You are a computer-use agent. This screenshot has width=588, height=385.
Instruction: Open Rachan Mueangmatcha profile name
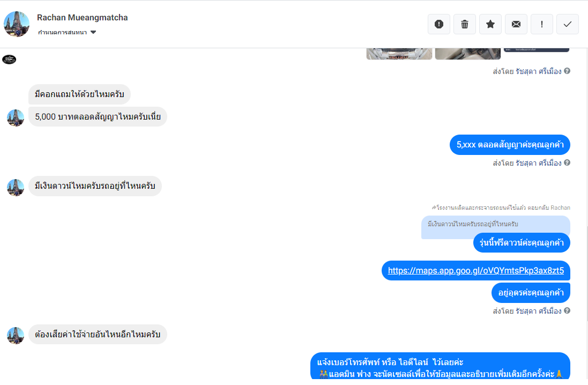coord(82,18)
